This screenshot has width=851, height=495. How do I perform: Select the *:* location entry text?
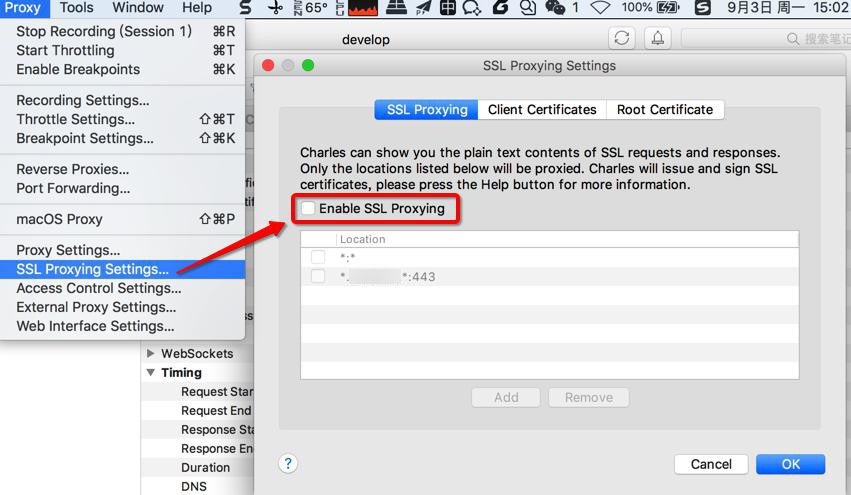coord(347,258)
